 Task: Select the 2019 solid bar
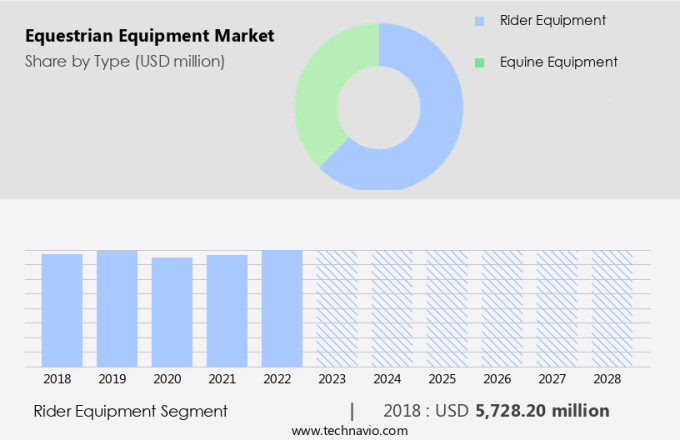tap(117, 308)
